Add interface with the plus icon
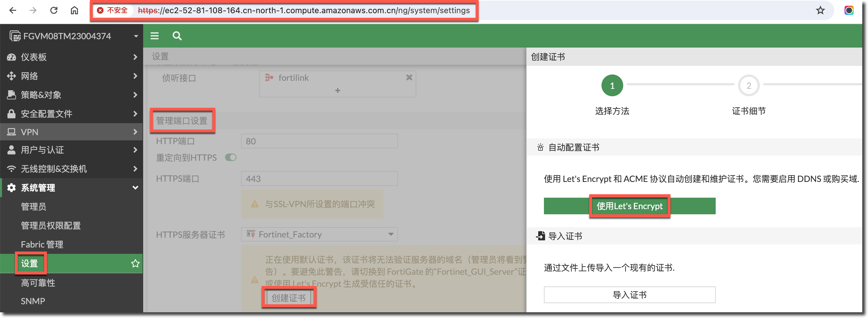 pos(337,90)
